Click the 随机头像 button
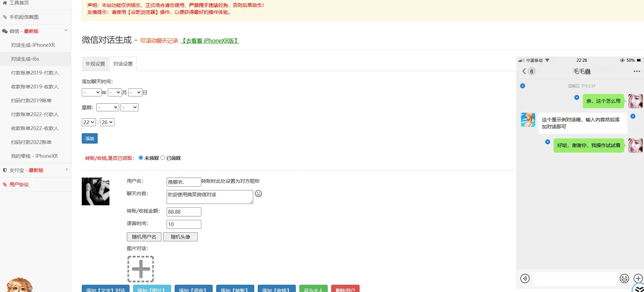This screenshot has height=292, width=644. coord(180,237)
